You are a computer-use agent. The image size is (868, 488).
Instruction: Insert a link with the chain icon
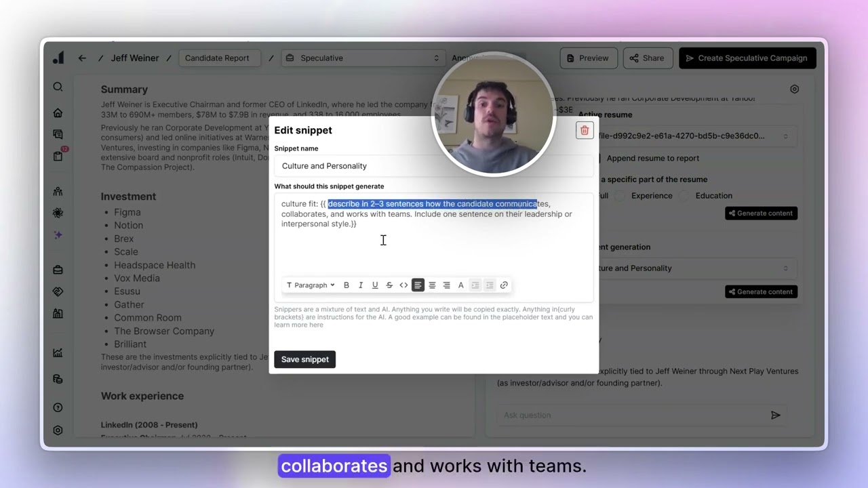point(504,285)
